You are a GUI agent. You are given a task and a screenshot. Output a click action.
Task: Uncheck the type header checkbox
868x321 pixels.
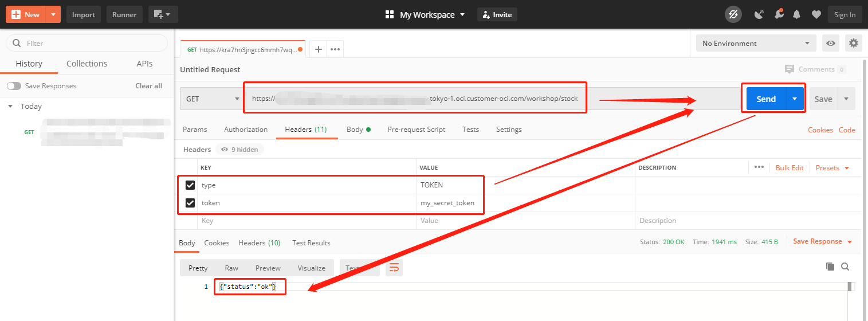pos(190,185)
